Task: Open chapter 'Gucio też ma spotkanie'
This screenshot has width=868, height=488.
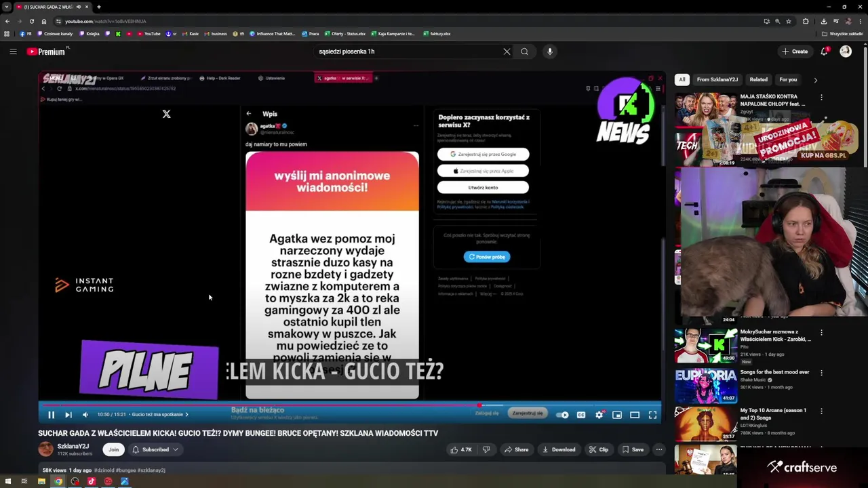Action: (x=160, y=415)
